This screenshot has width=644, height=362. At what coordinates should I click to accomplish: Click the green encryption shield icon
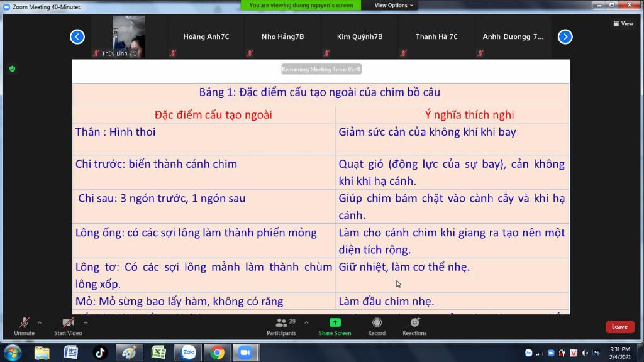click(13, 69)
